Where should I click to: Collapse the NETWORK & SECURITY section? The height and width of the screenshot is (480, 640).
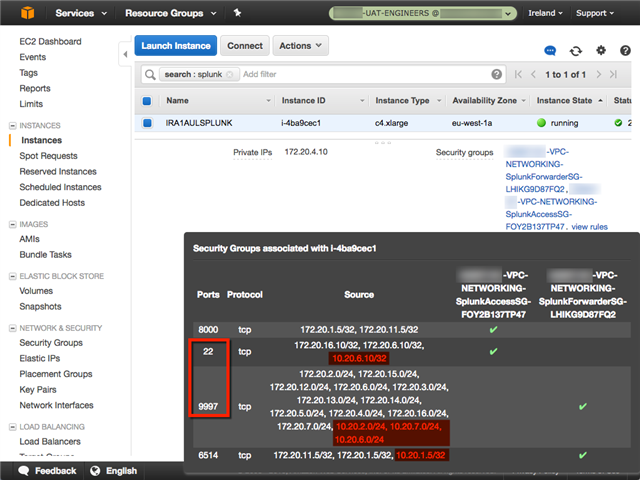pos(13,328)
